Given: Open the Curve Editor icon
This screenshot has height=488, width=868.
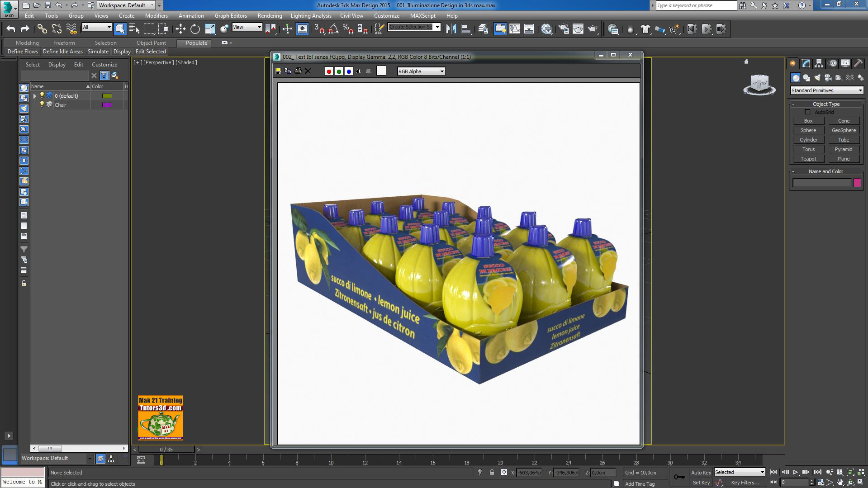Looking at the screenshot, I should [515, 29].
